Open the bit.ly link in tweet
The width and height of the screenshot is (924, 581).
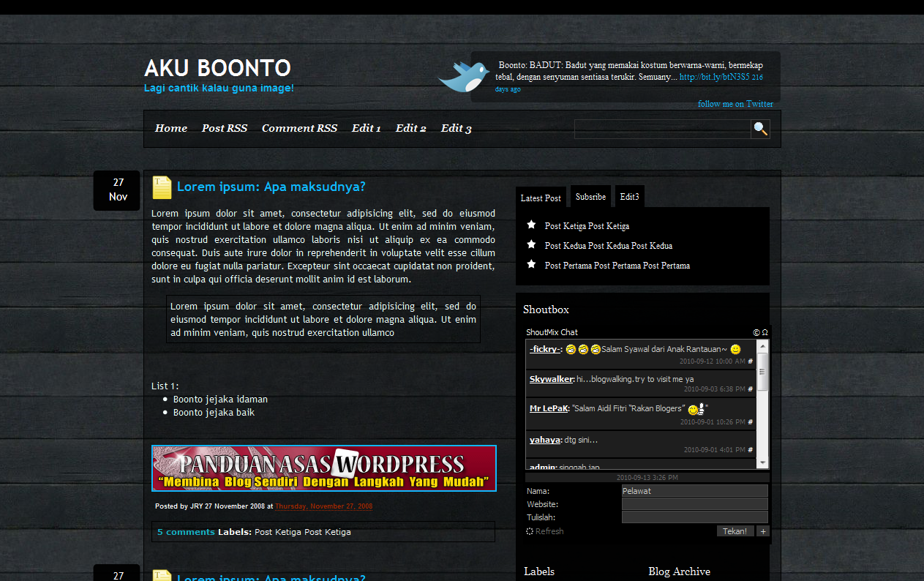click(x=714, y=77)
